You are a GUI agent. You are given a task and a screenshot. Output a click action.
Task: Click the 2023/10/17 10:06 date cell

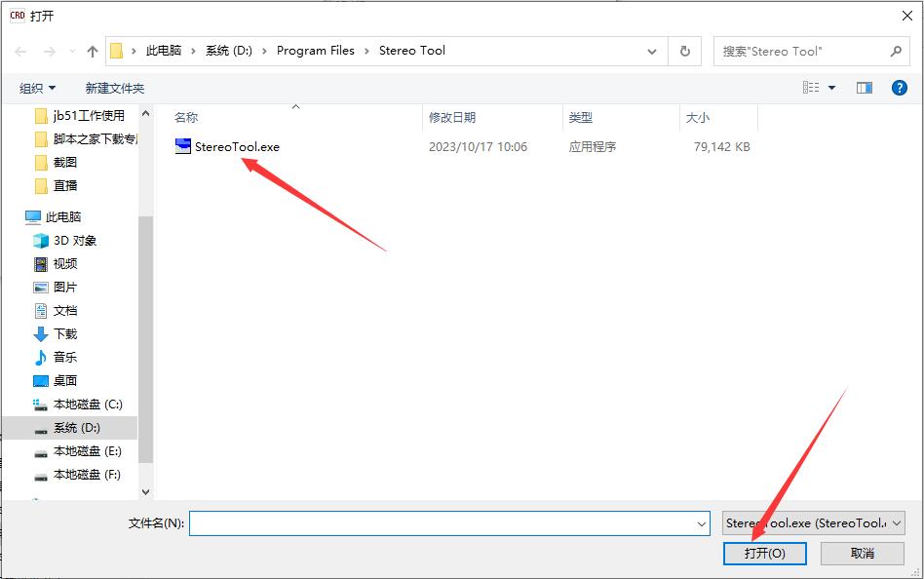[478, 147]
